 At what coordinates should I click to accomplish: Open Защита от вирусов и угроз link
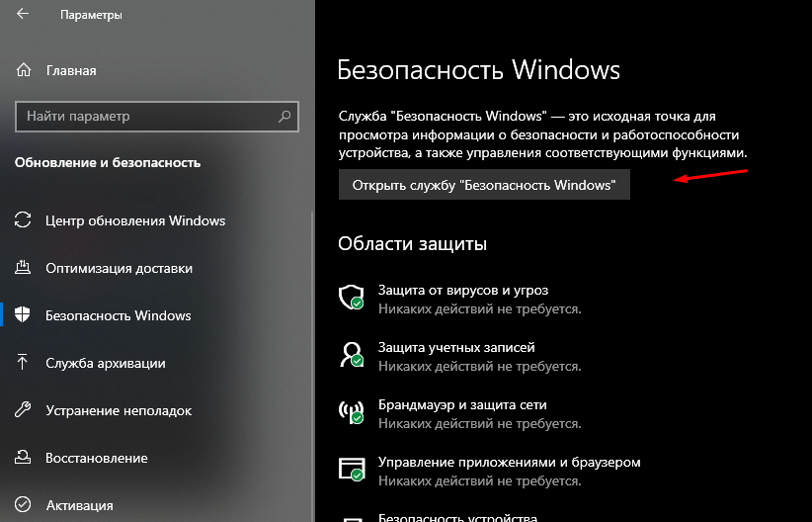[462, 290]
